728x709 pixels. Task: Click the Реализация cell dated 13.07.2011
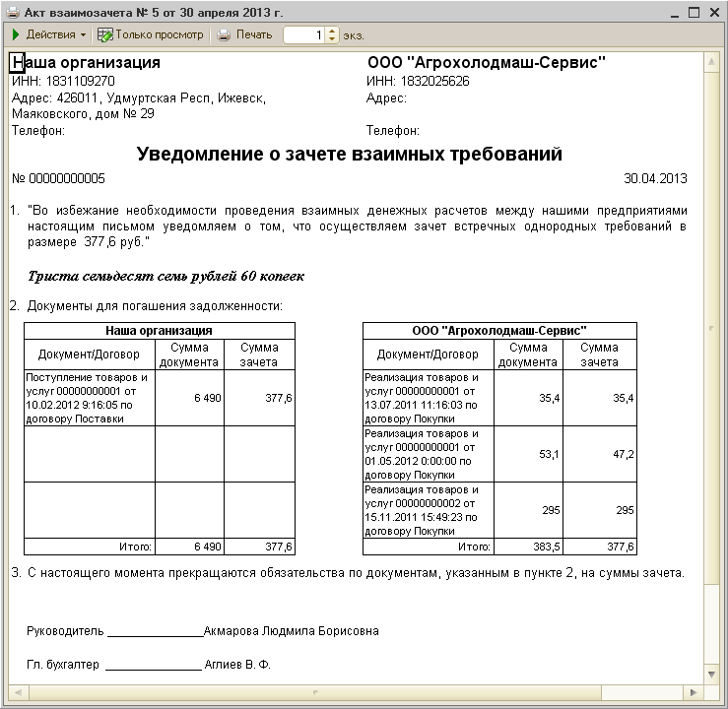pos(429,398)
